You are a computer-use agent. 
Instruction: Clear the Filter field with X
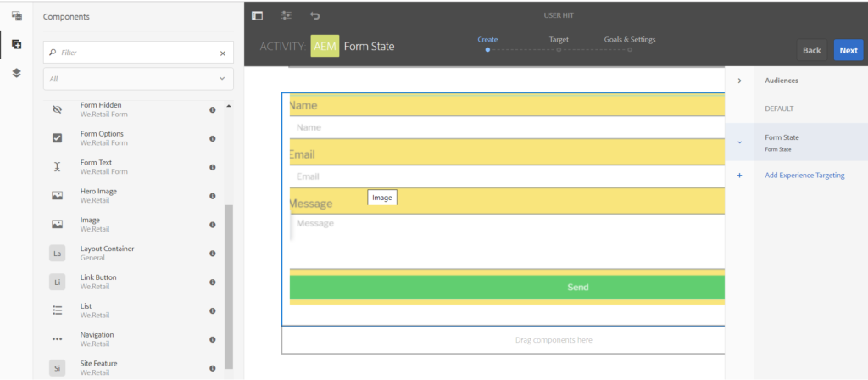click(x=223, y=53)
